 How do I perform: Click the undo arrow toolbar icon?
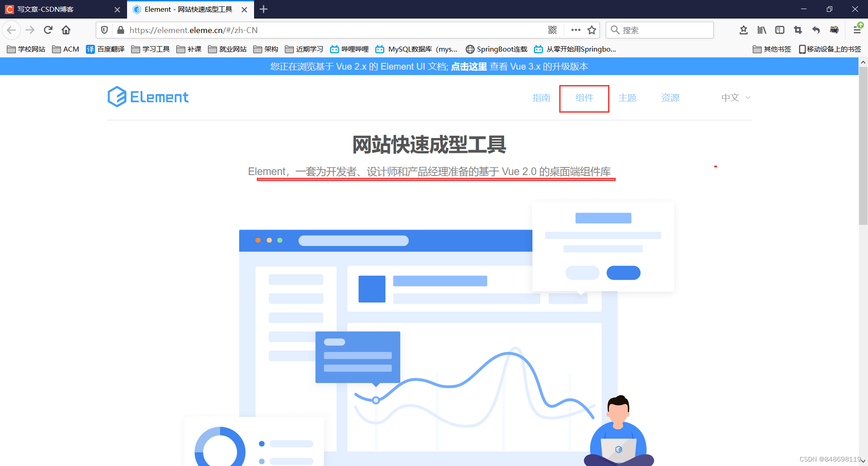816,30
